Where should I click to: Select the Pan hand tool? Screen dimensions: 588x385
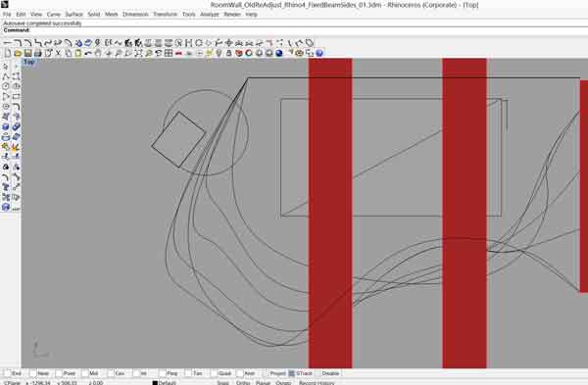(x=98, y=53)
